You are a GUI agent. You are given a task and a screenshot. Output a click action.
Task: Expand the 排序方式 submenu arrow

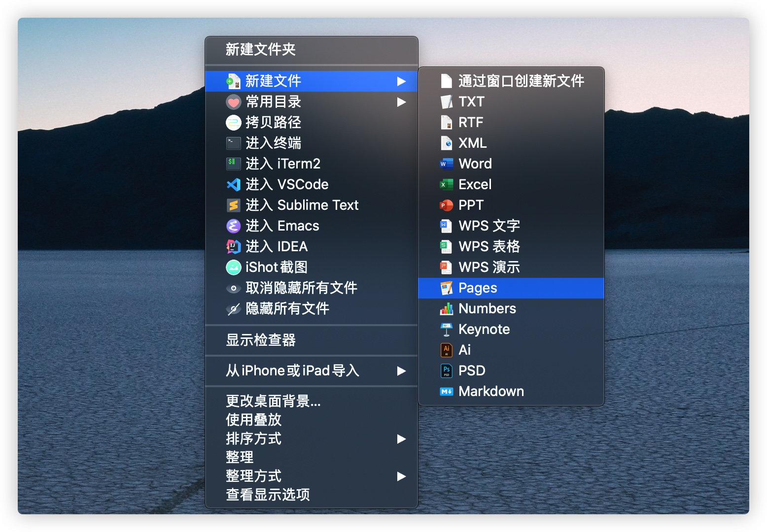[x=401, y=439]
